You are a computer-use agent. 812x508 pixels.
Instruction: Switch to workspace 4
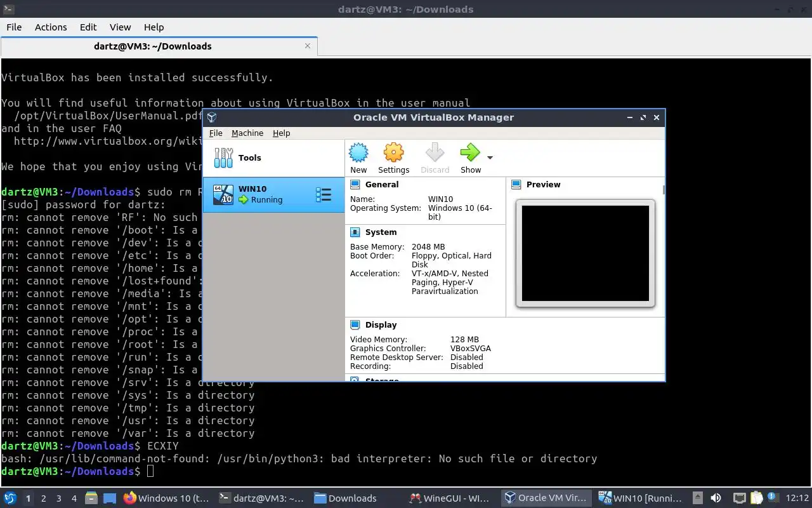click(x=74, y=498)
